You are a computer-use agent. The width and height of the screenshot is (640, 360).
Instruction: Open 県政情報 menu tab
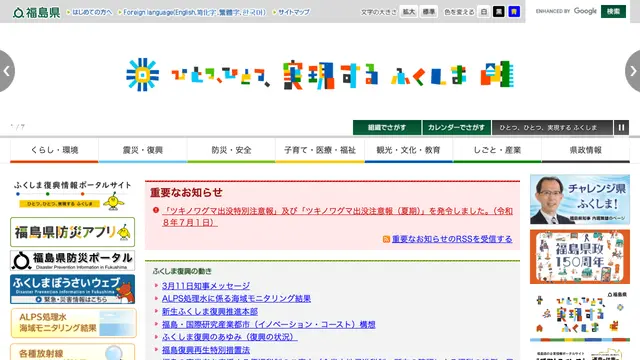[586, 150]
